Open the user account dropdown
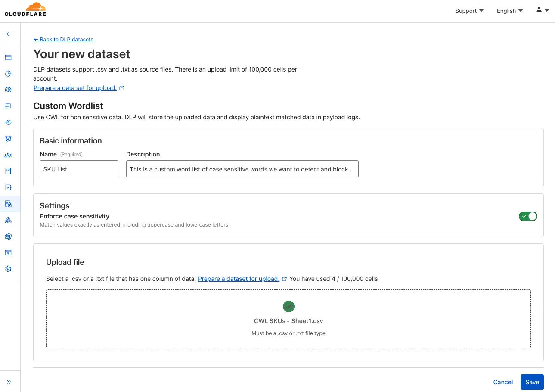Screen dimensions: 555x392 point(543,10)
